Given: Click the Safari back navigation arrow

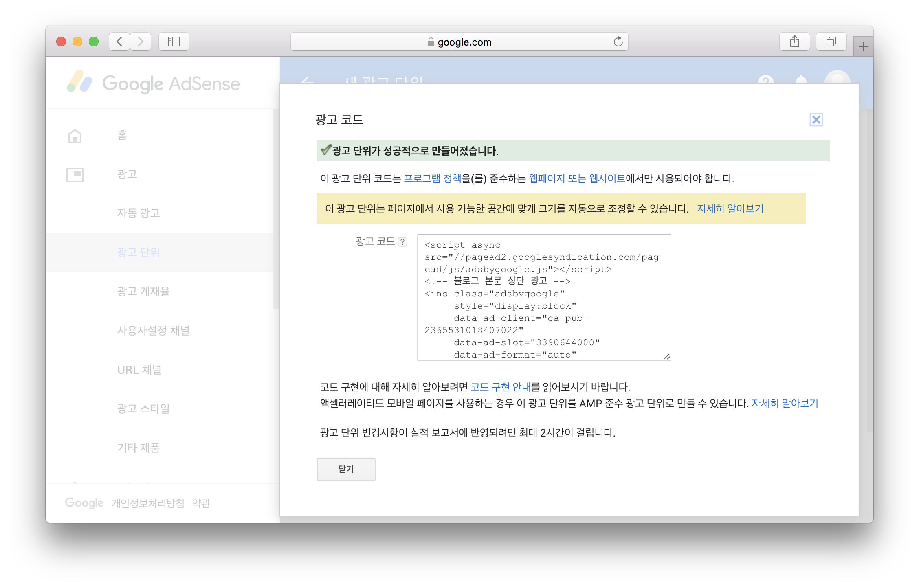Looking at the screenshot, I should pyautogui.click(x=119, y=42).
